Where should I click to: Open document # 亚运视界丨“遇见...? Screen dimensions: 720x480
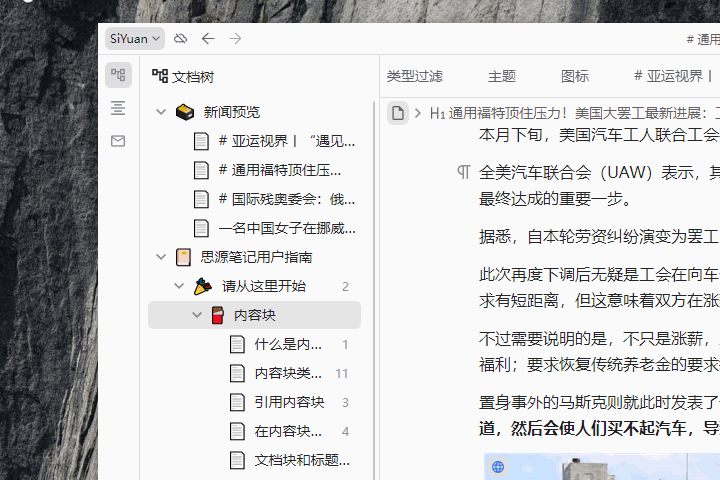[287, 141]
